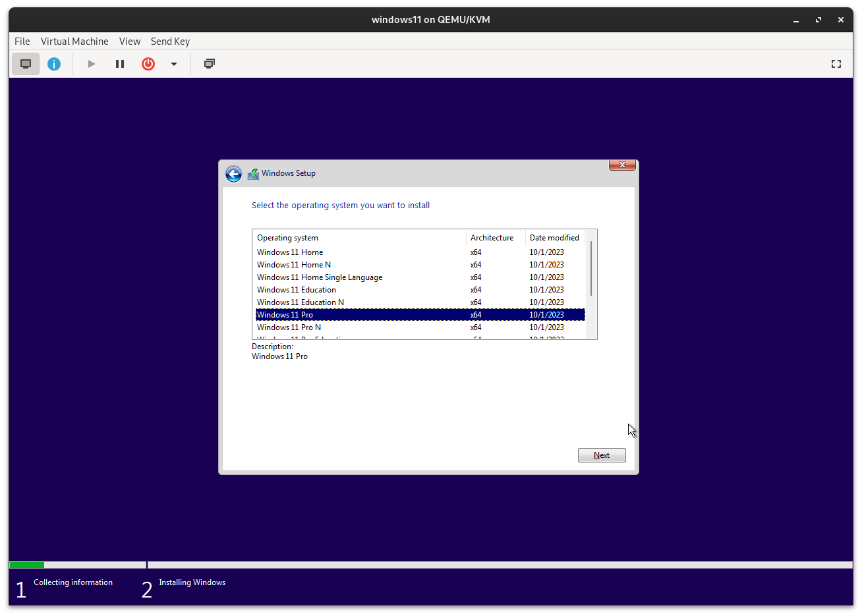The image size is (862, 616).
Task: Maximize the QEMU/KVM viewer window
Action: tap(819, 20)
